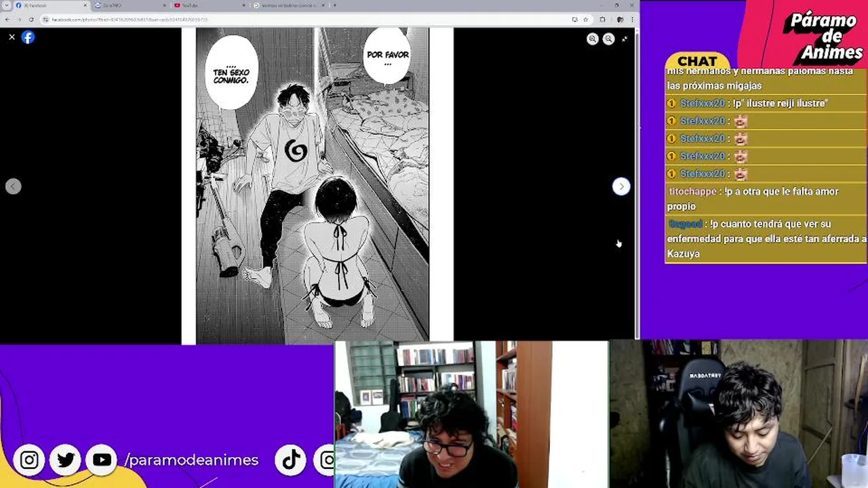This screenshot has width=868, height=488.
Task: Click the CHAT header label
Action: click(x=697, y=62)
